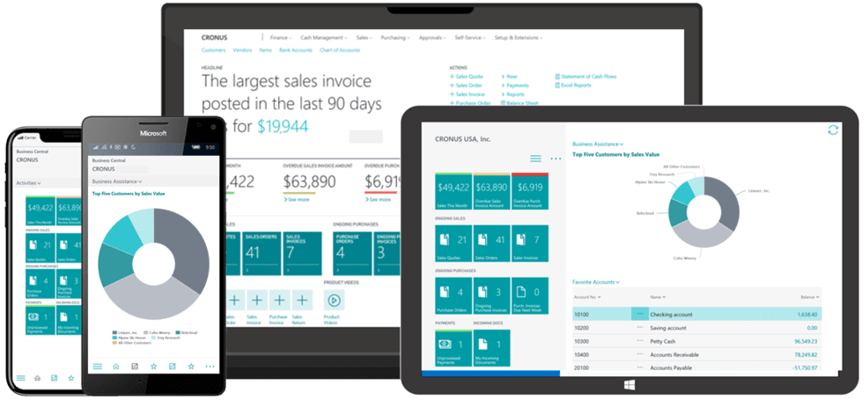The height and width of the screenshot is (400, 868).
Task: Click the tablet's three-dot more icon below CRONUS USA
Action: [x=555, y=159]
